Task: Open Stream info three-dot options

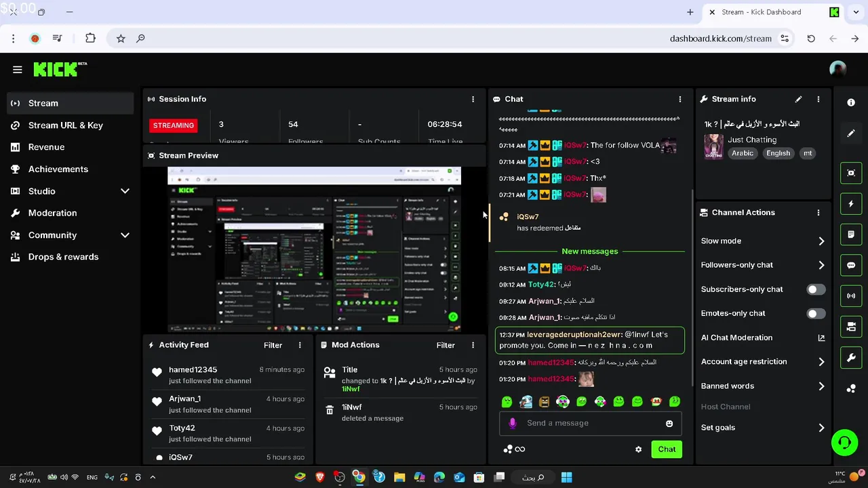Action: (818, 99)
